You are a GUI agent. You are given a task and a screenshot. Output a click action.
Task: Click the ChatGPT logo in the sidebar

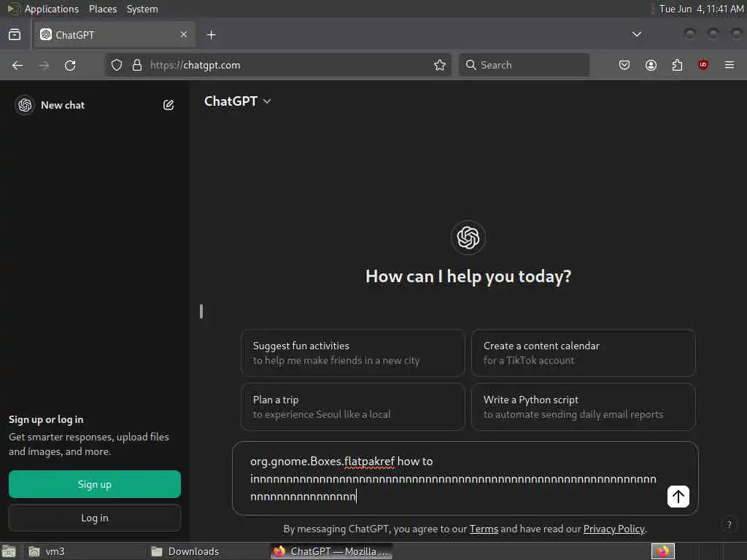click(25, 105)
